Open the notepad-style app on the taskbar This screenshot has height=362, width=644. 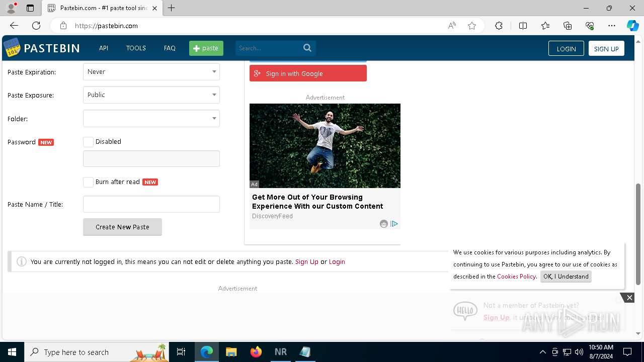305,352
